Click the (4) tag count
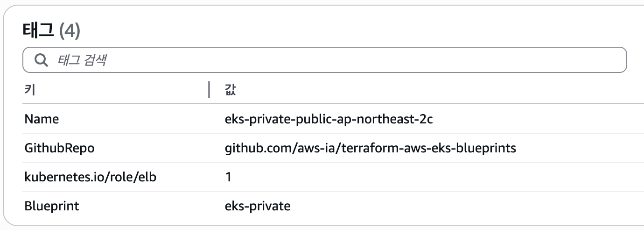 [70, 31]
